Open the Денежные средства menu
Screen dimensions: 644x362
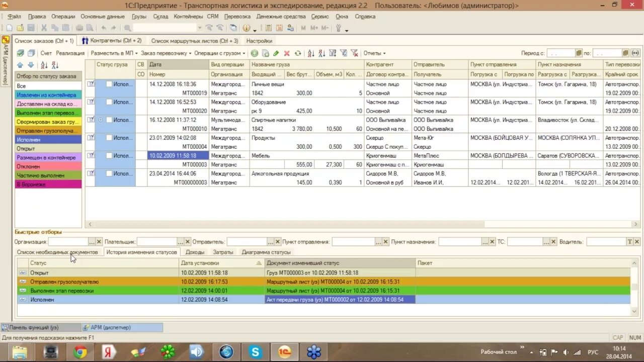pos(281,17)
